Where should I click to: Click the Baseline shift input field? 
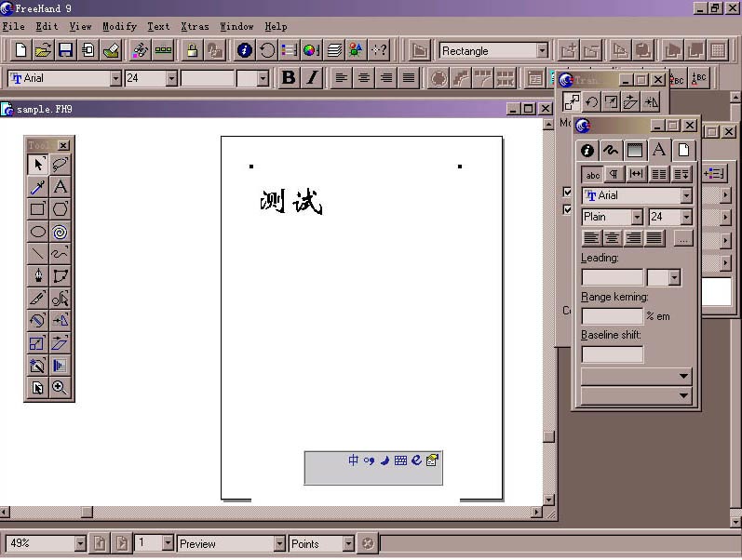pos(612,354)
